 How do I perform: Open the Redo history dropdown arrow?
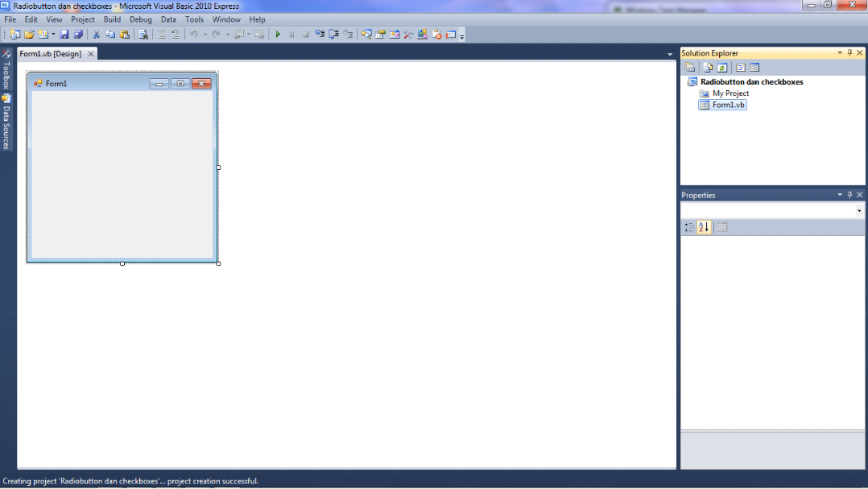click(x=228, y=35)
